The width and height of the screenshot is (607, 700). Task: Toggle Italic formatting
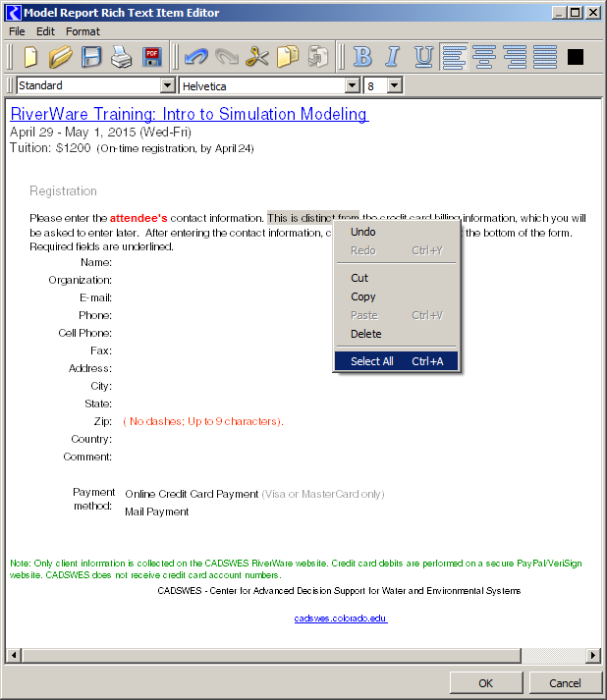tap(393, 57)
